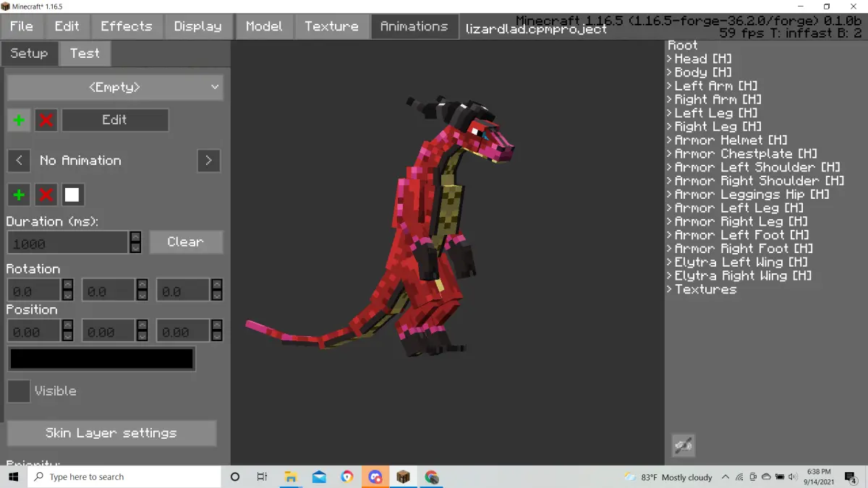868x488 pixels.
Task: Add a frame with the lower green plus
Action: click(19, 194)
